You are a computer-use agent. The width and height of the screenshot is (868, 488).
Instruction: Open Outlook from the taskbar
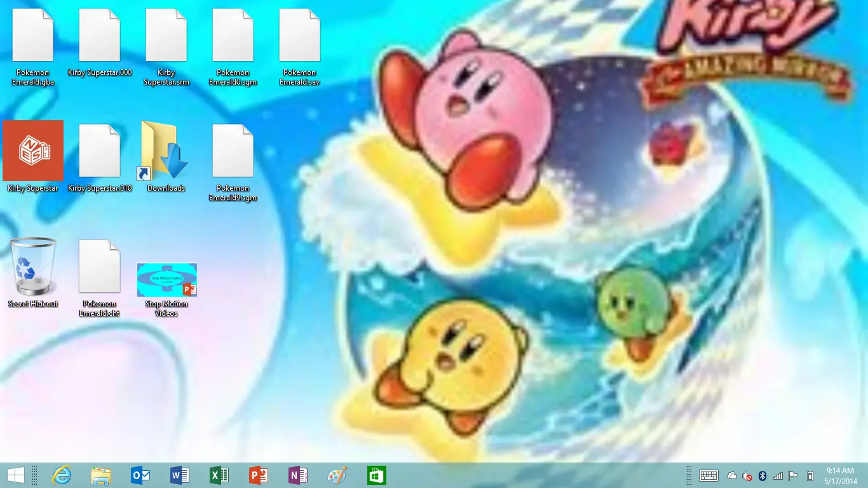coord(140,475)
